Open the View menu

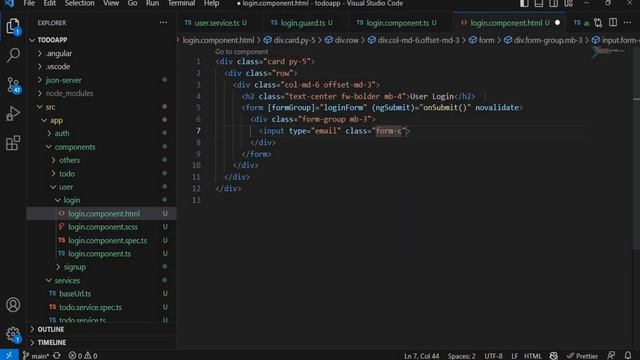[111, 3]
